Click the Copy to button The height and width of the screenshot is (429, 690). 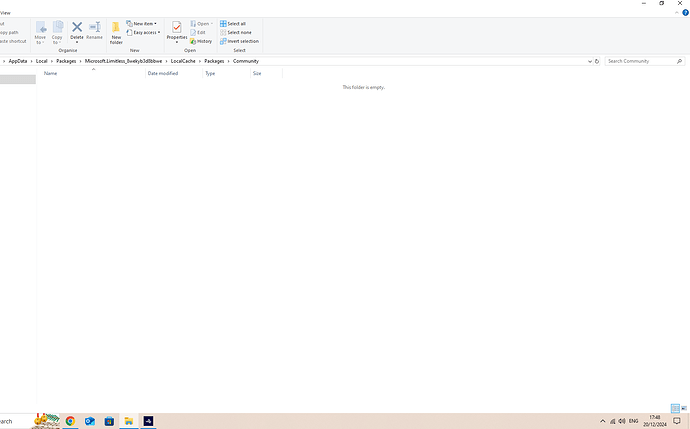tap(58, 33)
